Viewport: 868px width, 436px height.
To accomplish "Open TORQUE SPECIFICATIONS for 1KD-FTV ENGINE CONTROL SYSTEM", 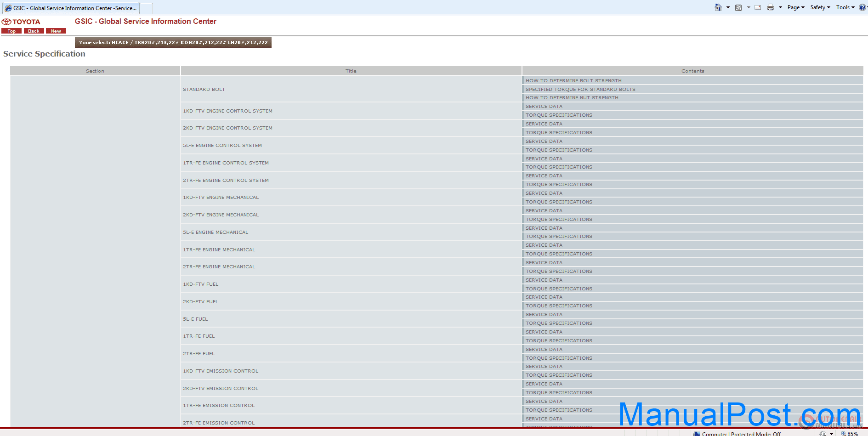I will (x=559, y=115).
